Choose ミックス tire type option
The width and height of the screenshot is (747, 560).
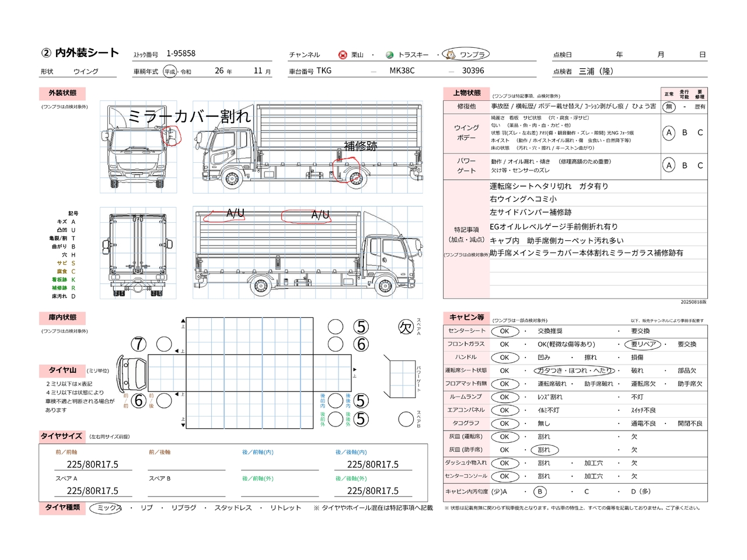pyautogui.click(x=107, y=508)
